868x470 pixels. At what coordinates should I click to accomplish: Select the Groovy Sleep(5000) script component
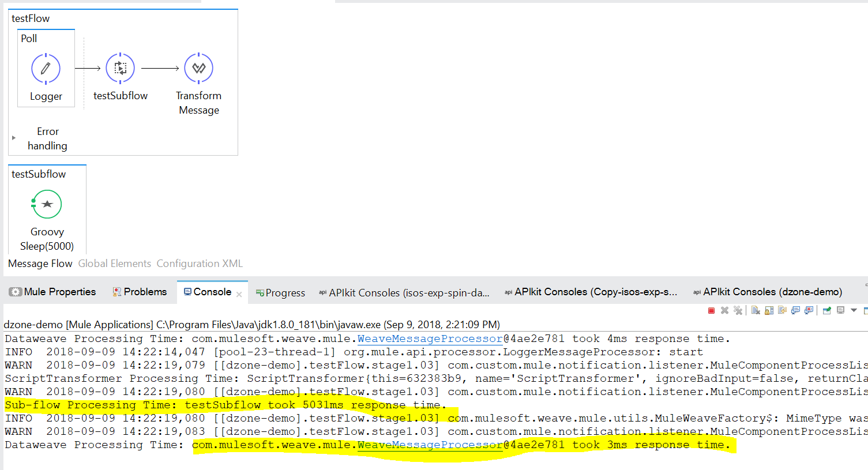click(x=47, y=205)
